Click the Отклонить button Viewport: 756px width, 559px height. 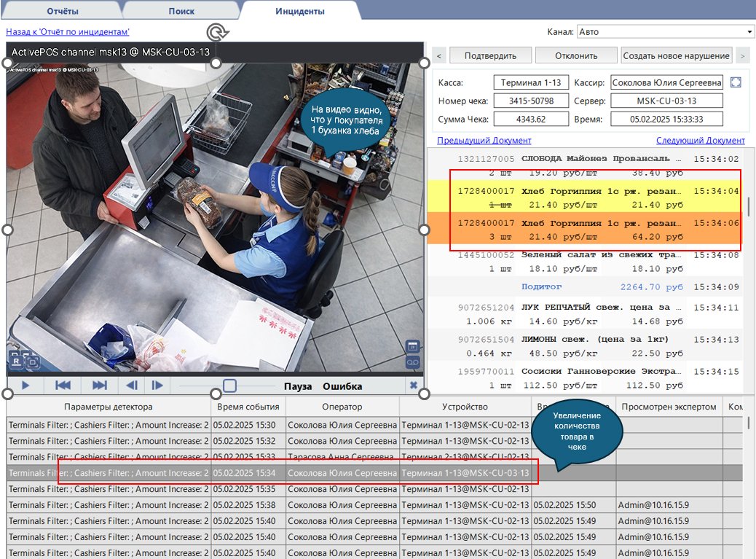click(x=575, y=55)
